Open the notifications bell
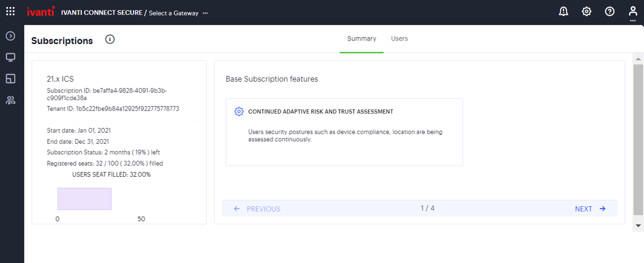Image resolution: width=644 pixels, height=263 pixels. pyautogui.click(x=563, y=12)
